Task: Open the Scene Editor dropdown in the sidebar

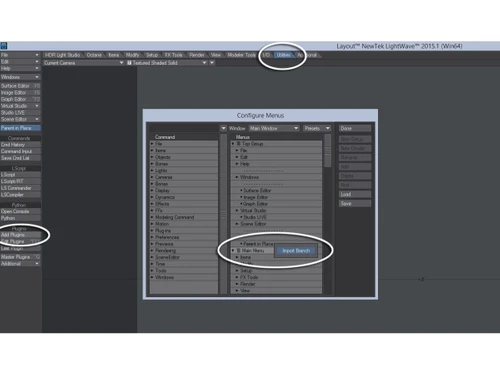Action: tap(20, 119)
